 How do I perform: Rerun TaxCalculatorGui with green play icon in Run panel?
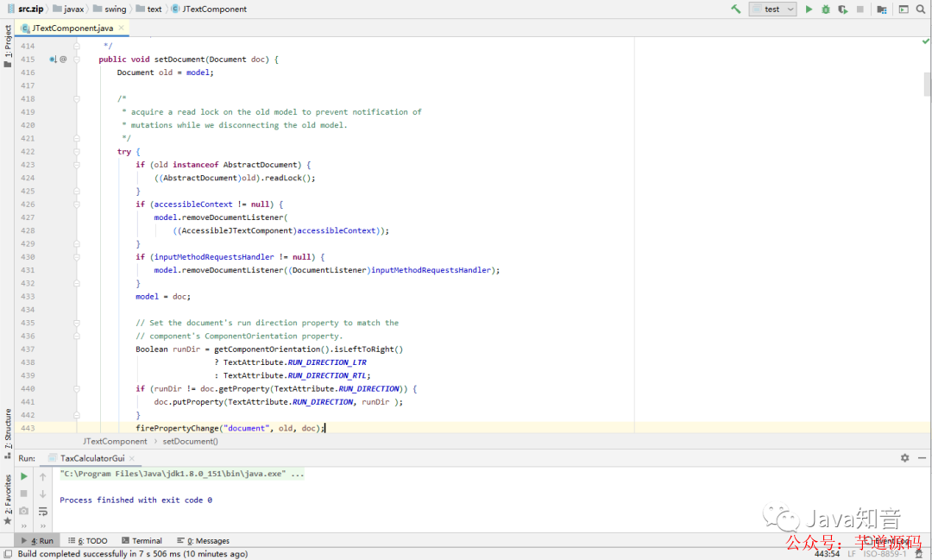24,476
